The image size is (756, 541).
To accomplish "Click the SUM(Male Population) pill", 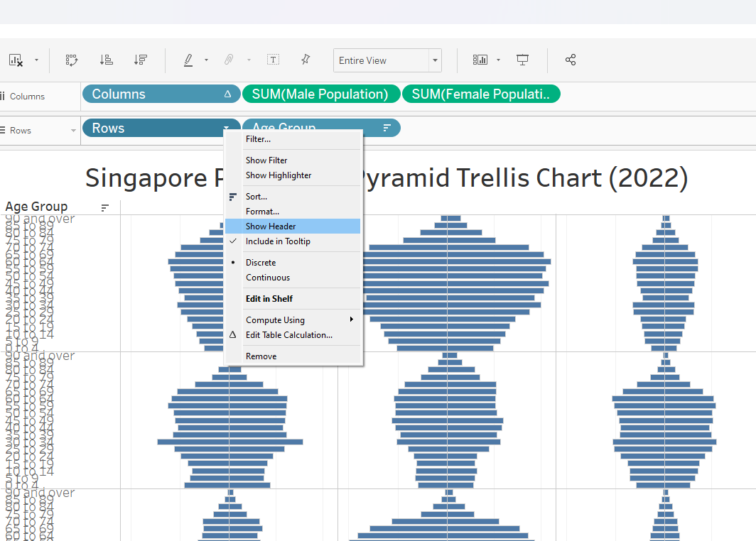I will 320,94.
